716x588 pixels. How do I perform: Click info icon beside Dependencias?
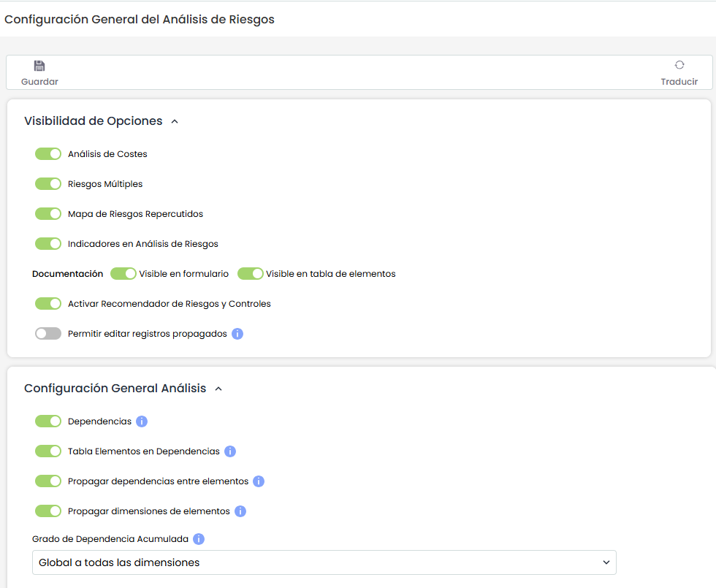click(x=142, y=421)
